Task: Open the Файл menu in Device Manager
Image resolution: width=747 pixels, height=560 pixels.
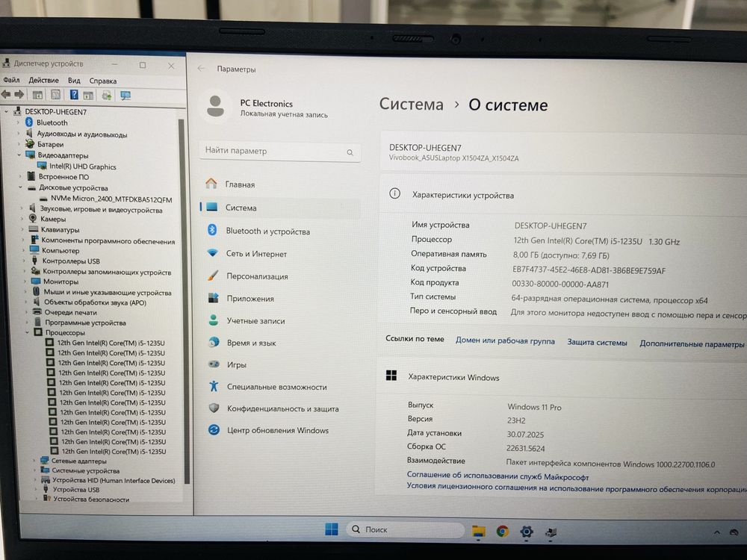Action: click(11, 80)
